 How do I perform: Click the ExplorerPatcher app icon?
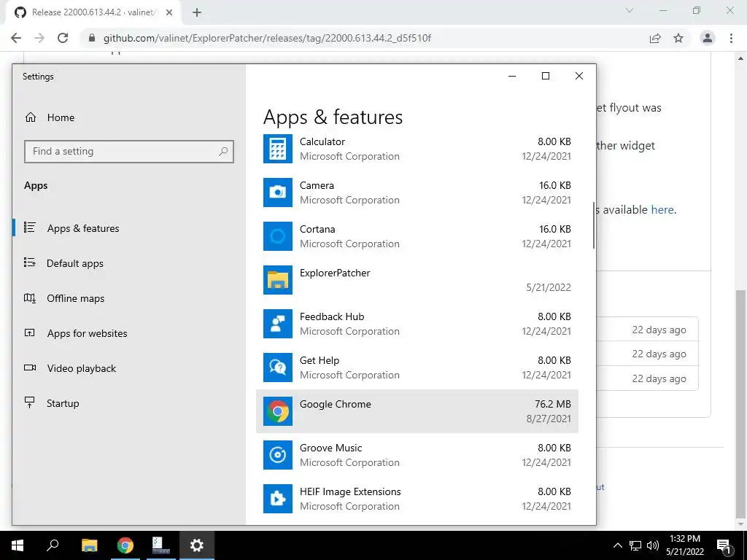coord(278,280)
